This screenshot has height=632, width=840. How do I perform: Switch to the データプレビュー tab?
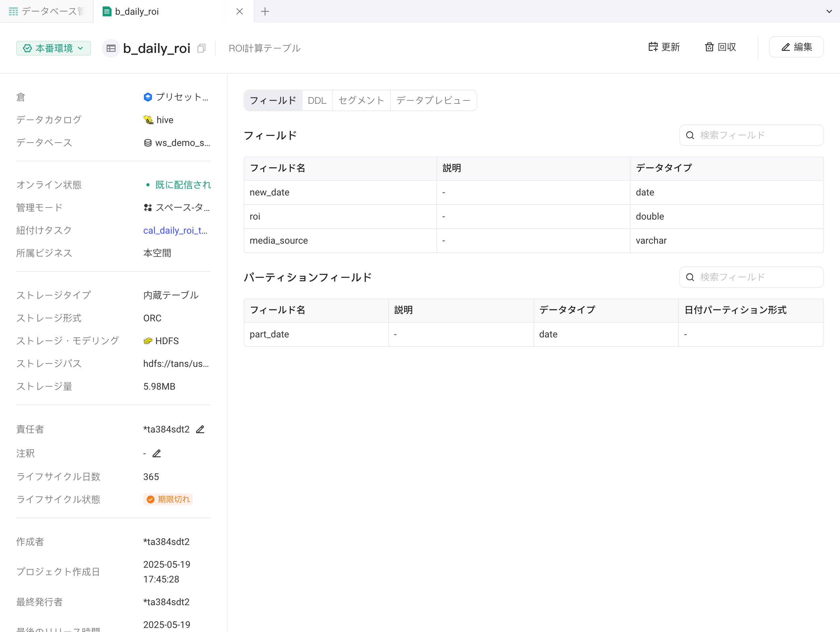point(433,100)
